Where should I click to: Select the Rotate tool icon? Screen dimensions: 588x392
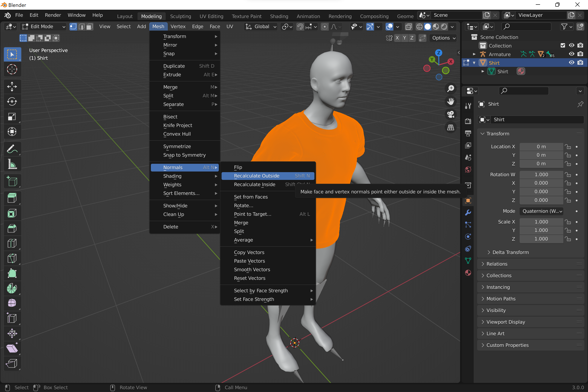pyautogui.click(x=12, y=101)
